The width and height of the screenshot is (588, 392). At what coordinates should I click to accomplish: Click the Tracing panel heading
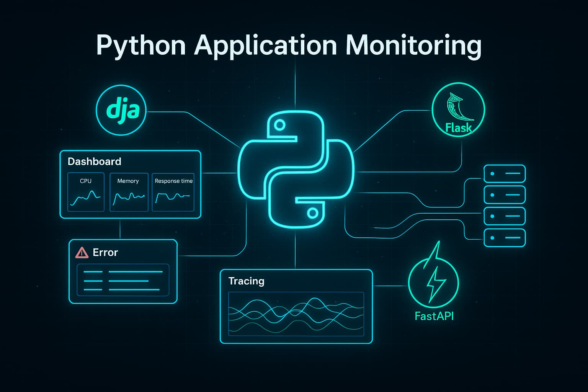coord(247,281)
